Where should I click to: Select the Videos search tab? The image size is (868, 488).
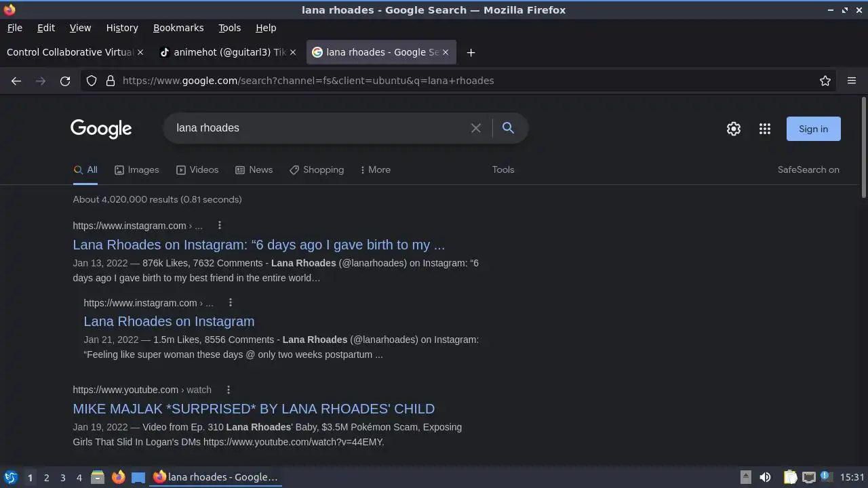197,169
